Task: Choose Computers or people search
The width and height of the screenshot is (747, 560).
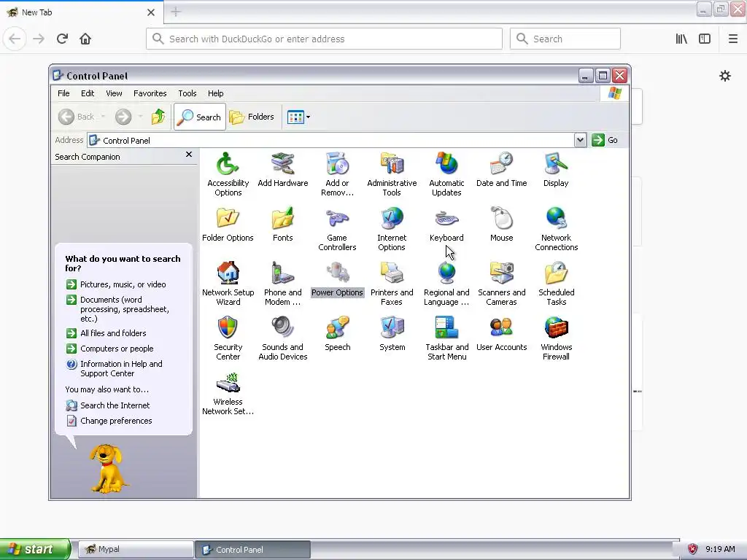Action: click(110, 349)
